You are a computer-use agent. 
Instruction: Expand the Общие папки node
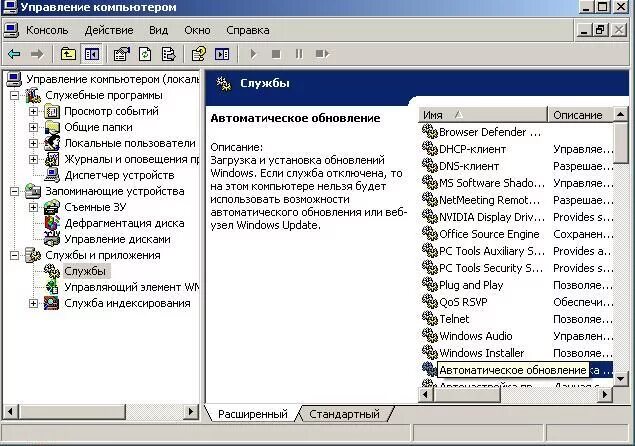33,128
